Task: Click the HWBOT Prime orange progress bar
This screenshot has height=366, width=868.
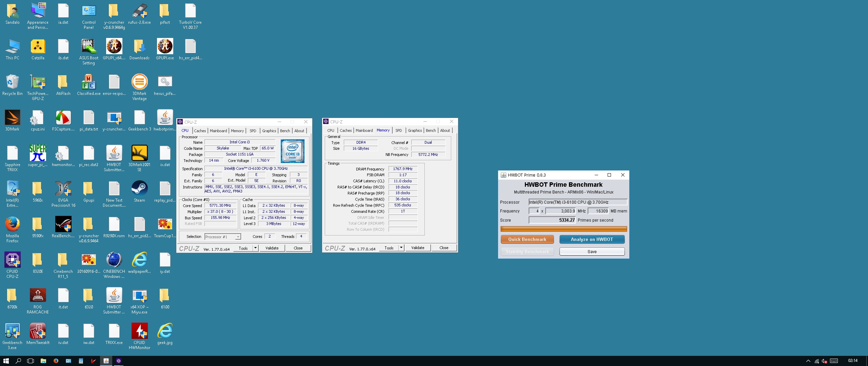Action: tap(564, 229)
